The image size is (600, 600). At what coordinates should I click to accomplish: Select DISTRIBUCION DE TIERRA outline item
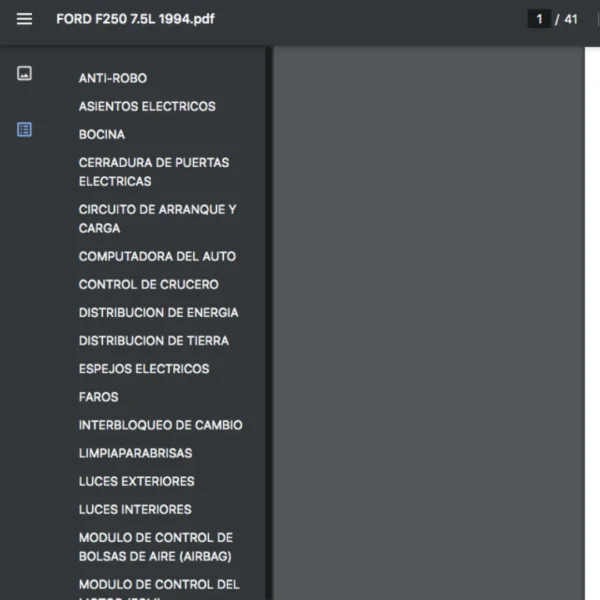click(x=153, y=340)
